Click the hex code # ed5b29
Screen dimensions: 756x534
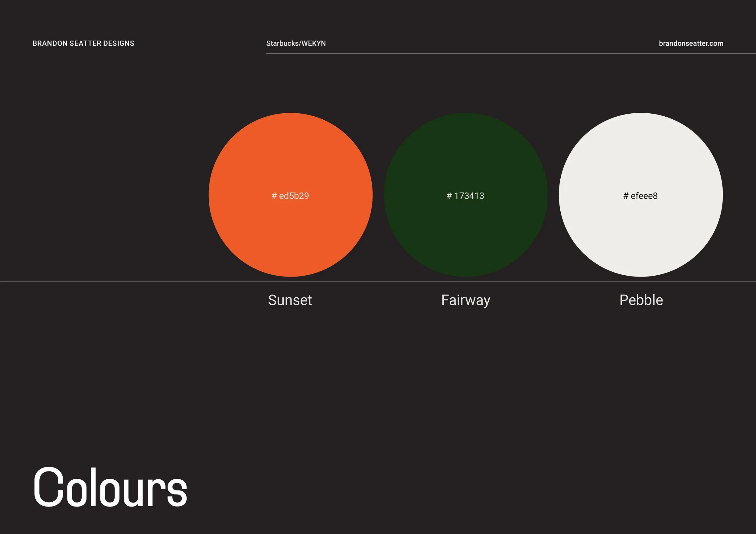click(x=290, y=196)
